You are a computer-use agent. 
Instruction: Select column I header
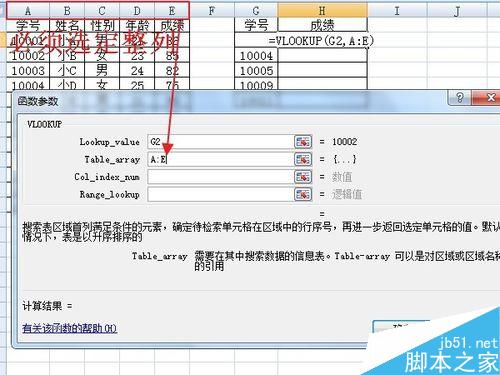397,11
